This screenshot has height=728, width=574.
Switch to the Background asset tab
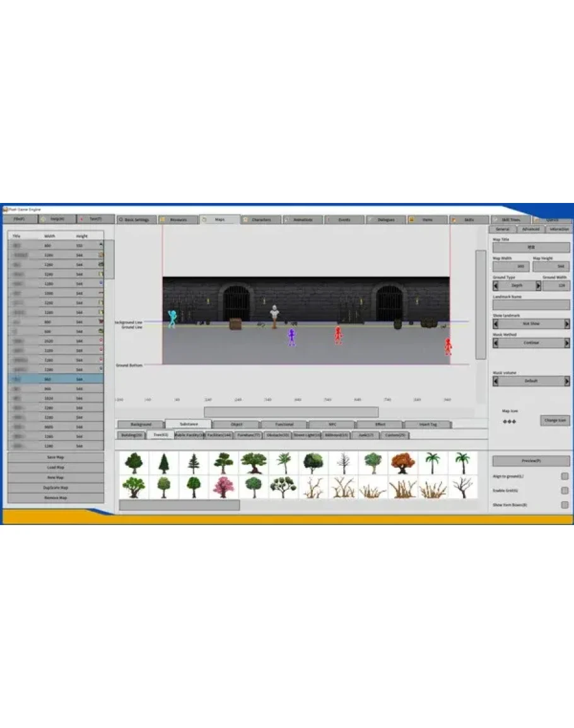[x=140, y=424]
